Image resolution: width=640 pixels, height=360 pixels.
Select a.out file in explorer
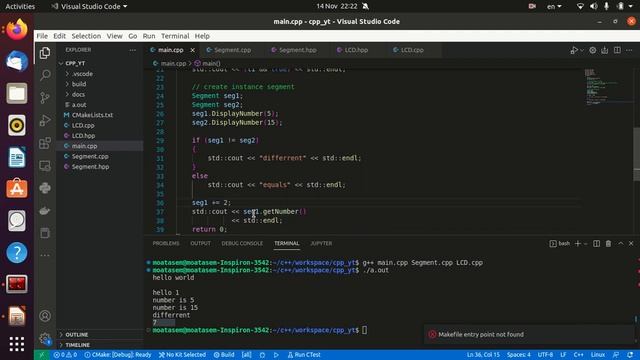[79, 105]
